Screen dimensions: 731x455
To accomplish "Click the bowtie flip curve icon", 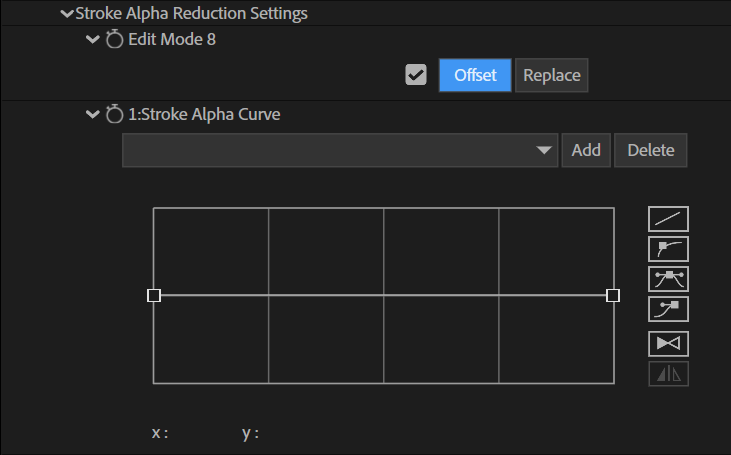I will pos(668,344).
